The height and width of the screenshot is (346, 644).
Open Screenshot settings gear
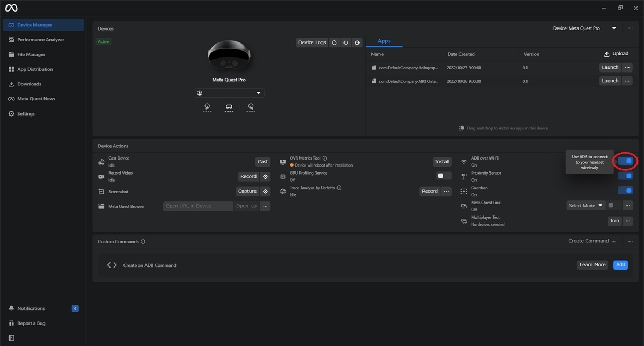click(x=265, y=191)
